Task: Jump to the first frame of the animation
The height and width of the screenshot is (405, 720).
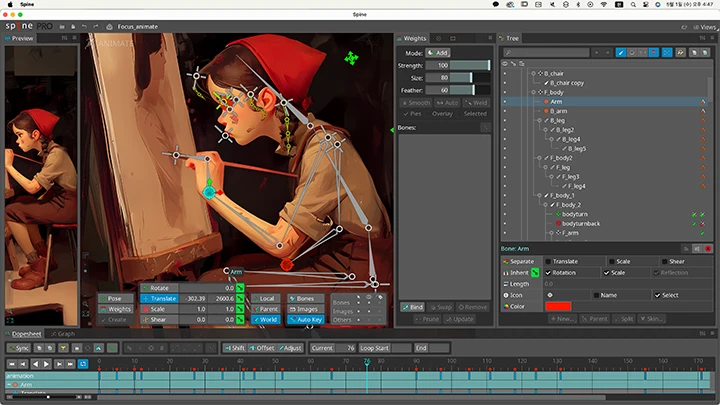Action: point(12,364)
